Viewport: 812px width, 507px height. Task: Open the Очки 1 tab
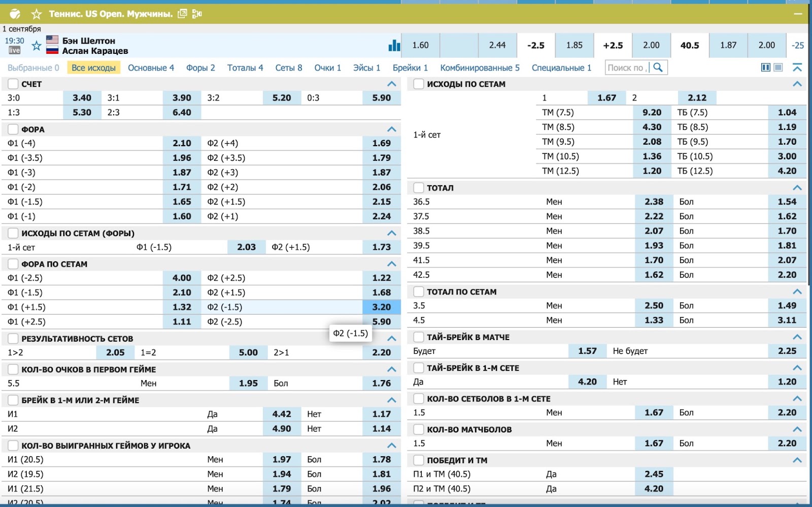coord(327,67)
